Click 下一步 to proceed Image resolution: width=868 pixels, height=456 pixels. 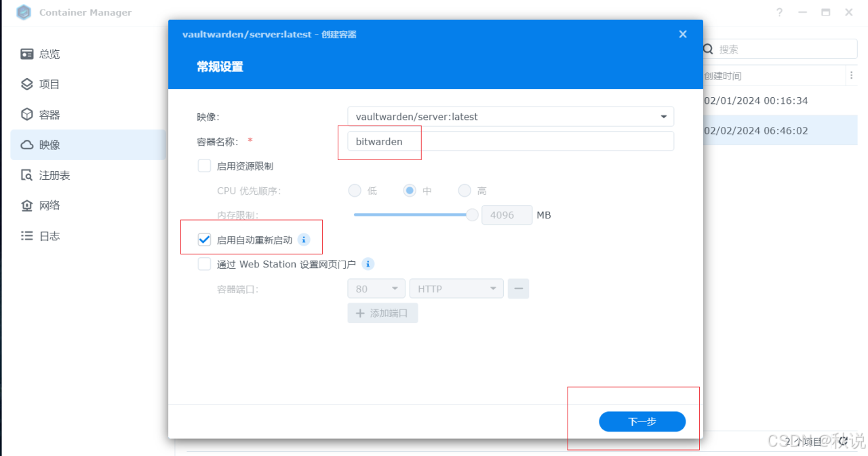pyautogui.click(x=642, y=421)
